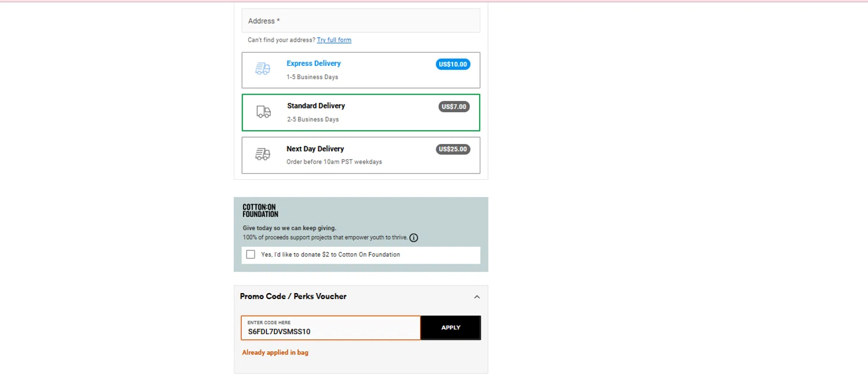Click the Standard Delivery truck icon
The width and height of the screenshot is (868, 385).
[263, 112]
